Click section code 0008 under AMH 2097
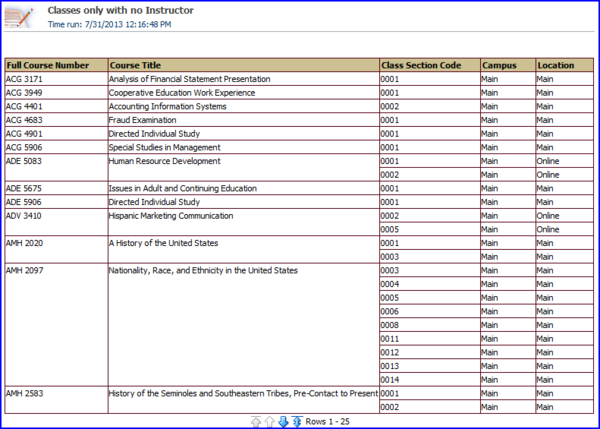 [x=430, y=325]
